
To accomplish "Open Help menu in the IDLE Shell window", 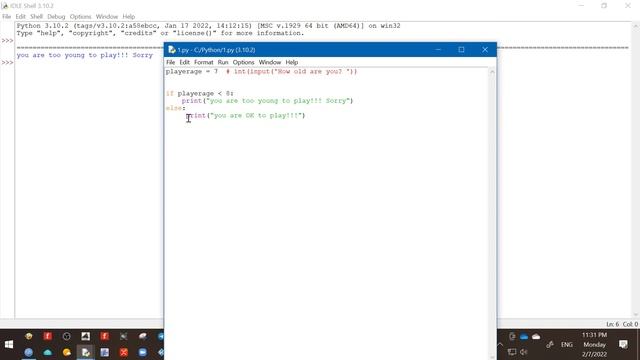I will [x=129, y=17].
